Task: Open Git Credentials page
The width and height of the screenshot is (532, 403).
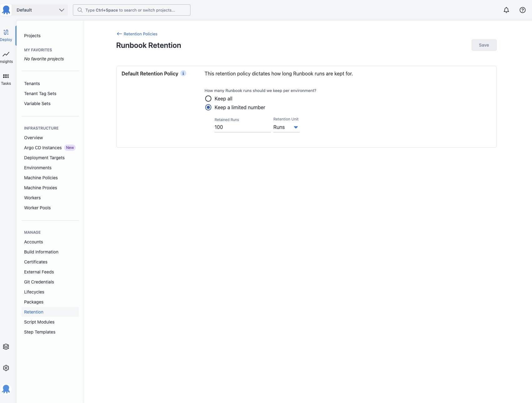Action: pos(39,282)
